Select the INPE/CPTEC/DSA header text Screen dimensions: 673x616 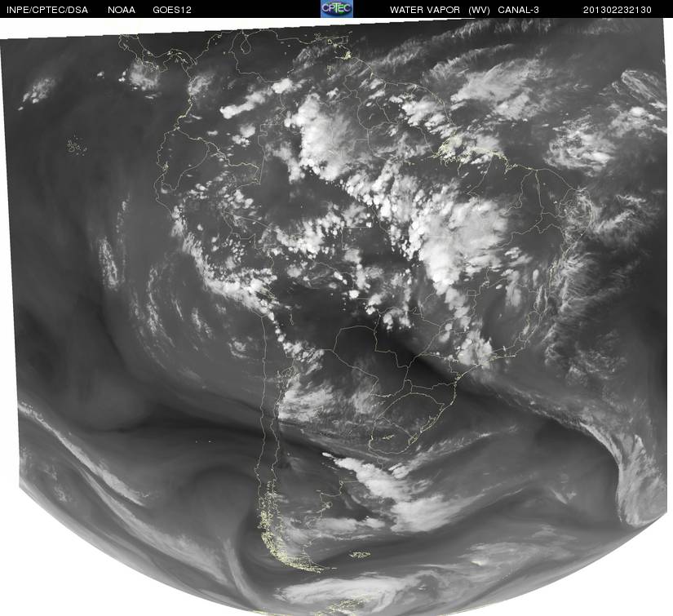tap(47, 10)
